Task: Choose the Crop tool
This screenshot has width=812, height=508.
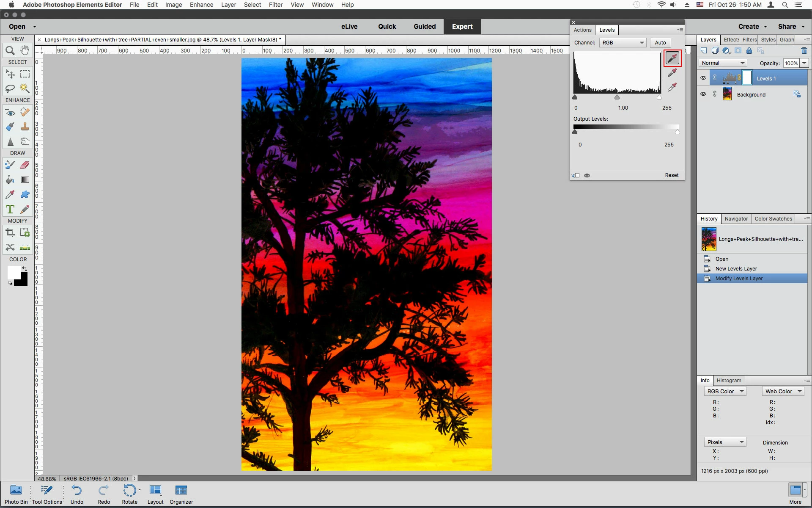Action: coord(10,232)
